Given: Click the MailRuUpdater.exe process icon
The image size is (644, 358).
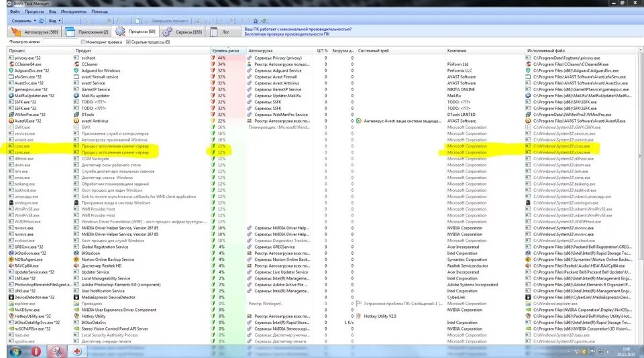Looking at the screenshot, I should pos(11,96).
